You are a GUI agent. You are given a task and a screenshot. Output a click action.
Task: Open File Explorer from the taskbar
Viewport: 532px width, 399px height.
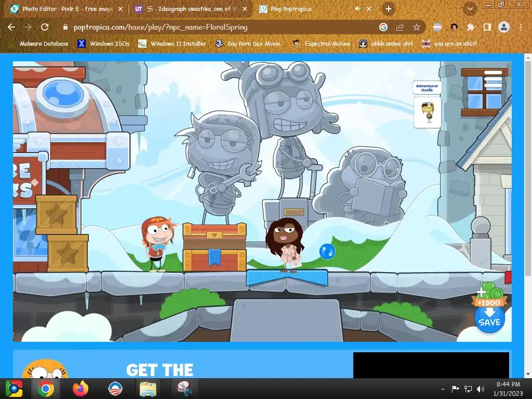click(148, 389)
